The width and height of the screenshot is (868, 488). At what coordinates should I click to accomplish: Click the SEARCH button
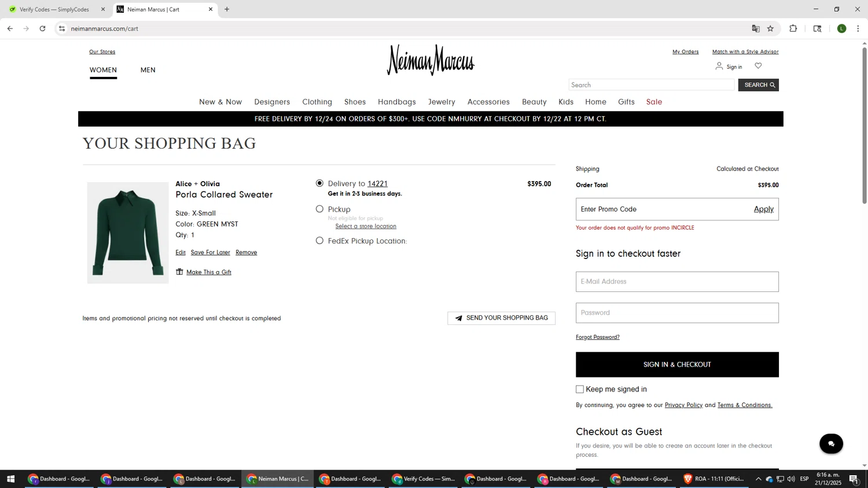click(758, 85)
